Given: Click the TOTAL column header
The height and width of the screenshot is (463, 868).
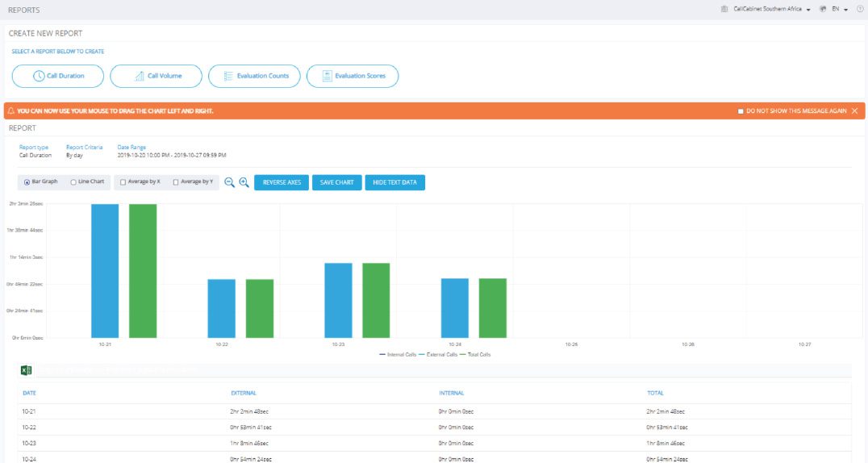Looking at the screenshot, I should (x=655, y=393).
